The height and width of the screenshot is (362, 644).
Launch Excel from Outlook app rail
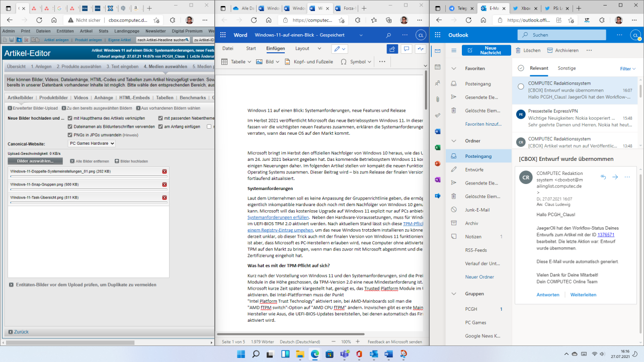coord(437,147)
